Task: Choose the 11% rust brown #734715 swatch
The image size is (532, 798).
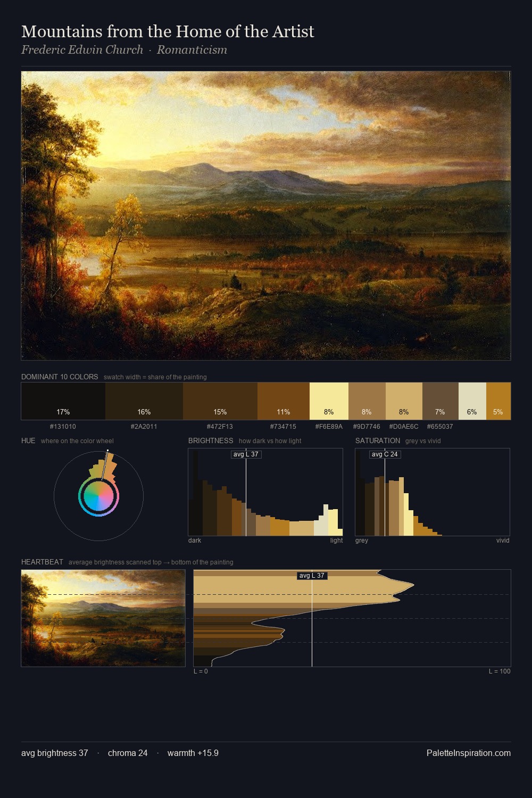Action: [284, 401]
